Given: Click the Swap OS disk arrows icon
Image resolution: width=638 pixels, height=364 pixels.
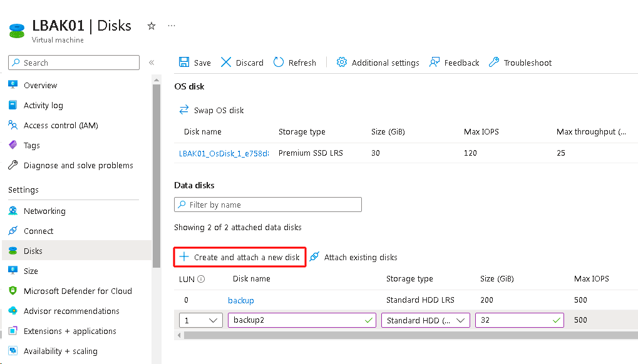Looking at the screenshot, I should point(184,109).
